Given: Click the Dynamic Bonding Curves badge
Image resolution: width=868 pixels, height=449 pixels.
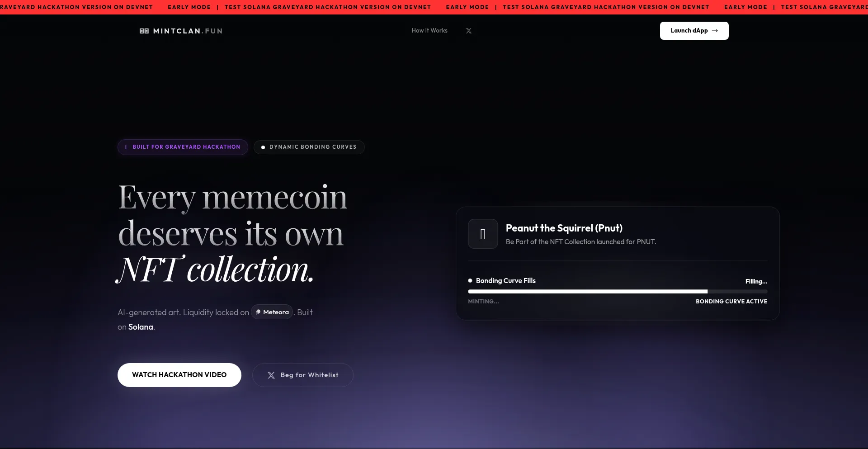Looking at the screenshot, I should point(309,147).
